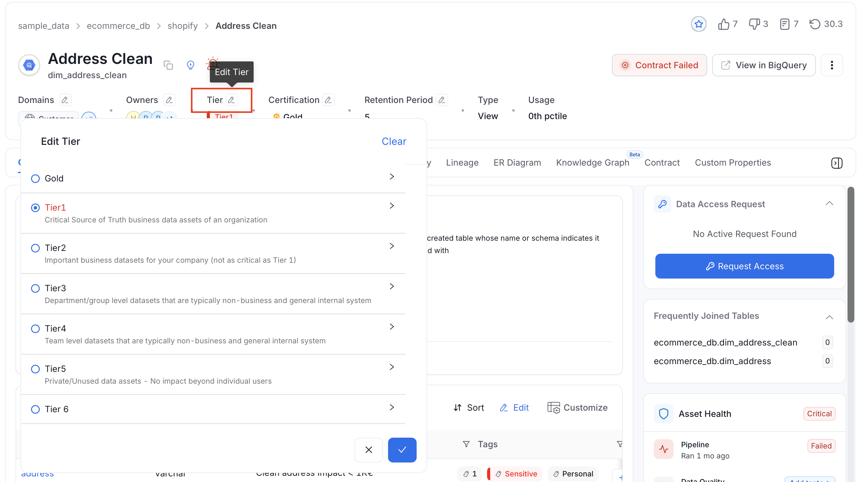Switch to the Contract tab
This screenshot has width=868, height=482.
pos(662,163)
